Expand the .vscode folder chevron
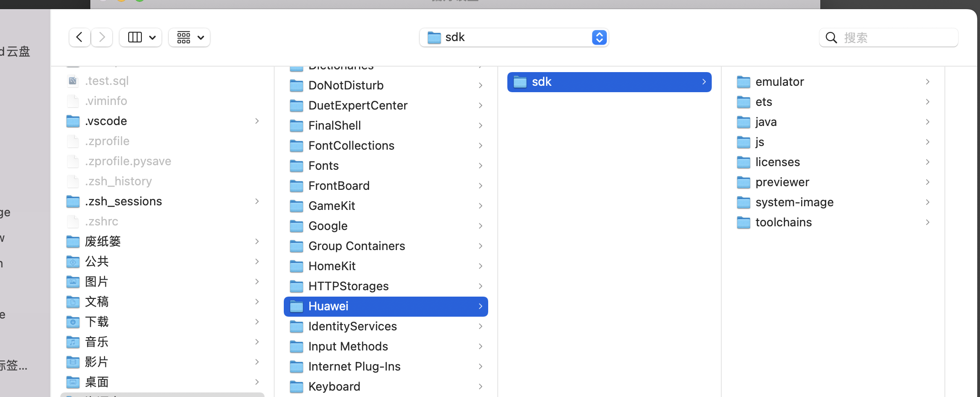This screenshot has height=397, width=980. click(257, 121)
